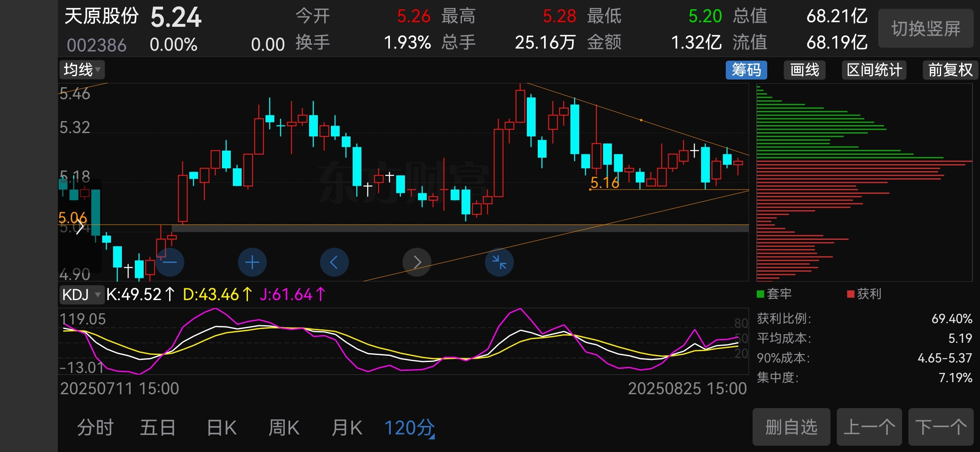
Task: Tap the left-edge expand chevron
Action: click(80, 226)
